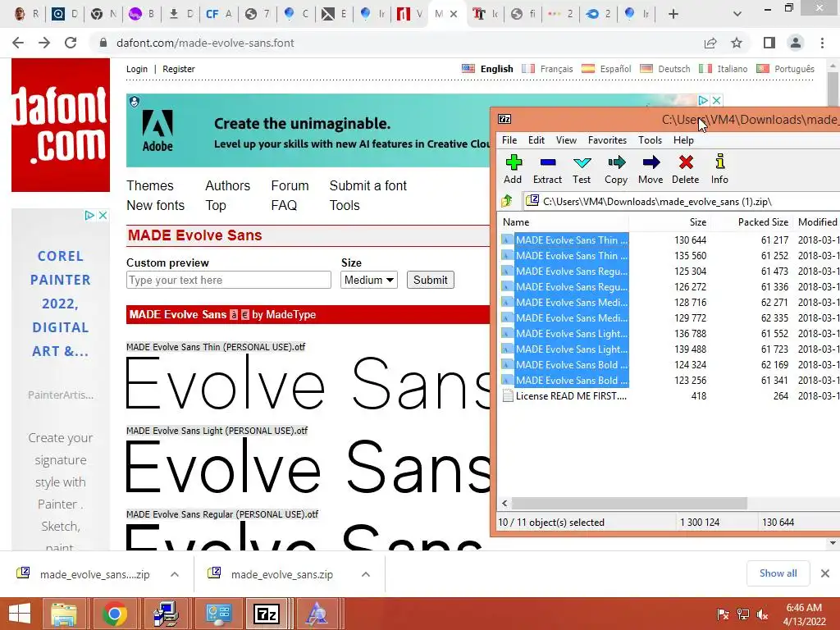Image resolution: width=840 pixels, height=630 pixels.
Task: Select the file with size 130 644
Action: point(669,240)
